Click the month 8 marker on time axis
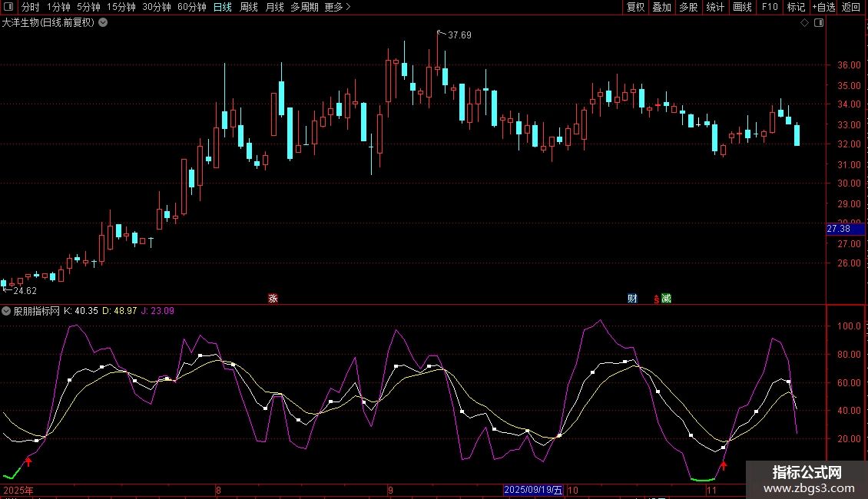The width and height of the screenshot is (868, 499). point(219,490)
